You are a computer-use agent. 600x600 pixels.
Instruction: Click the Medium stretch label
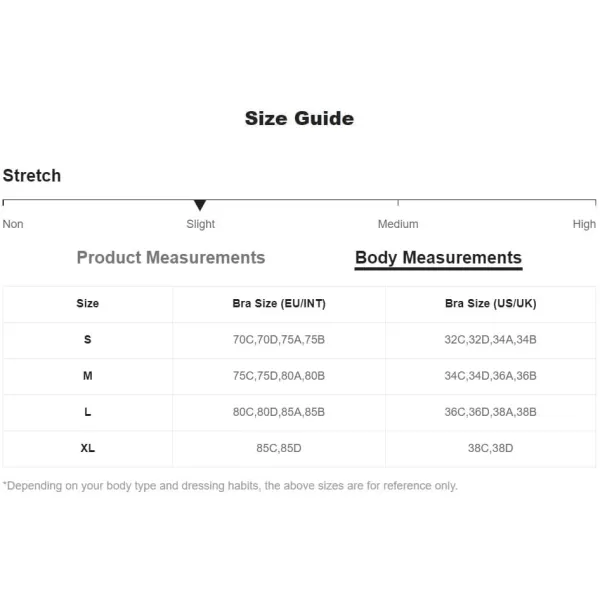coord(398,224)
